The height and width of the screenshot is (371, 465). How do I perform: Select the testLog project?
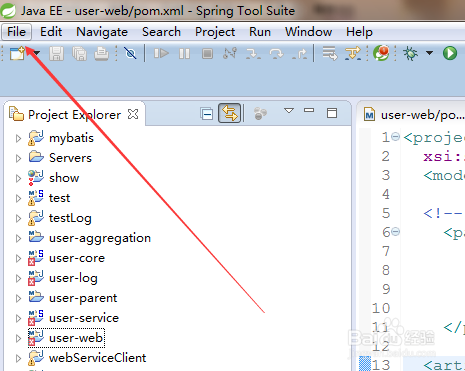click(x=70, y=218)
